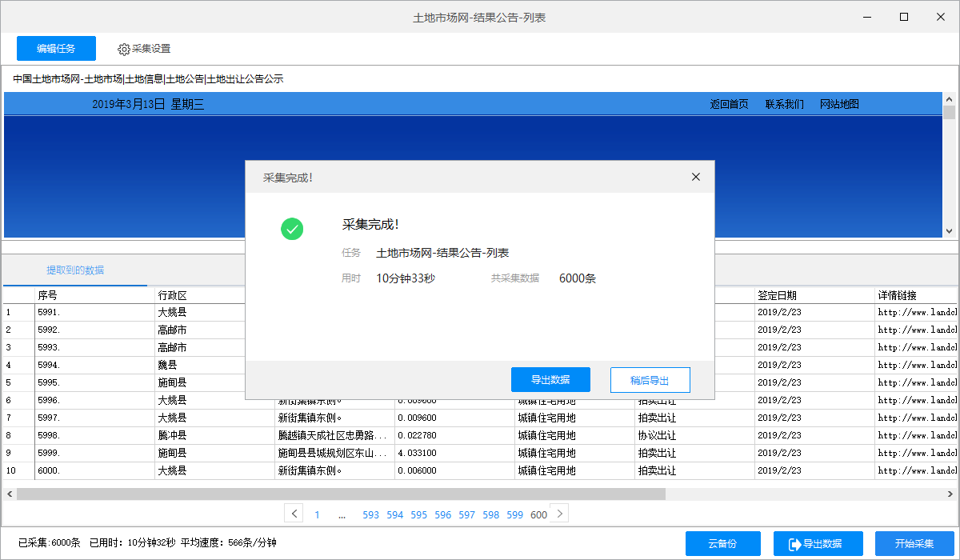Viewport: 960px width, 560px height.
Task: Jump to page 599
Action: (x=515, y=515)
